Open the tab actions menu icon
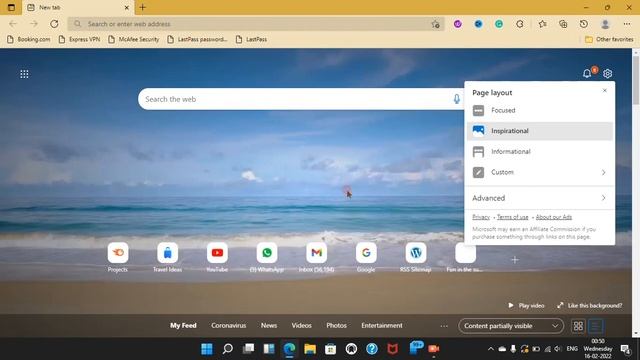The image size is (640, 360). [11, 7]
